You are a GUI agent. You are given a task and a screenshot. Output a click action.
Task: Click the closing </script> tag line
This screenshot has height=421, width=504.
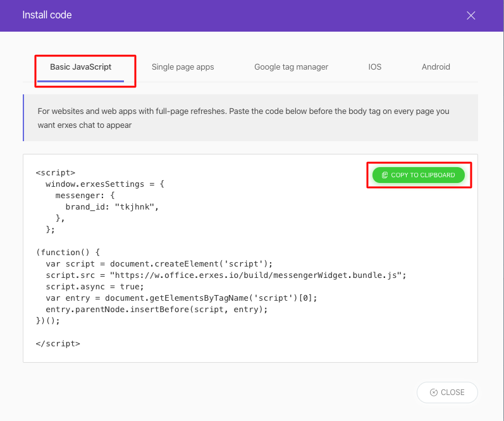coord(58,344)
